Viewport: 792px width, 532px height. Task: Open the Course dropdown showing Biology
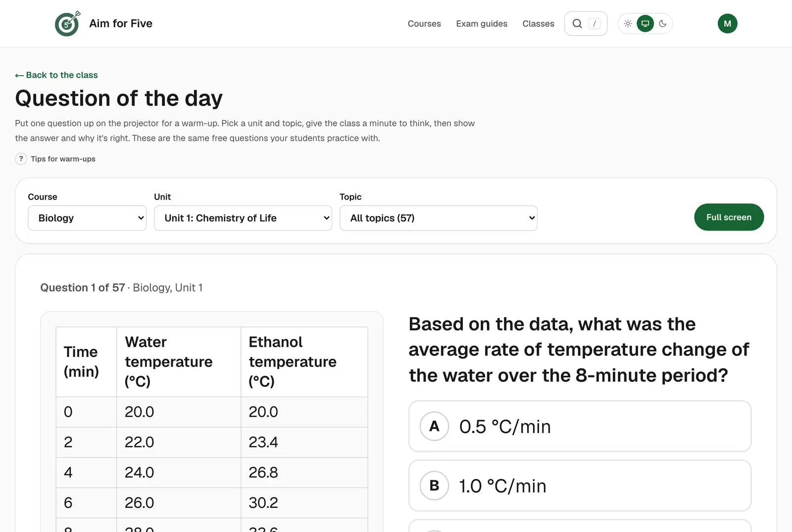point(87,218)
